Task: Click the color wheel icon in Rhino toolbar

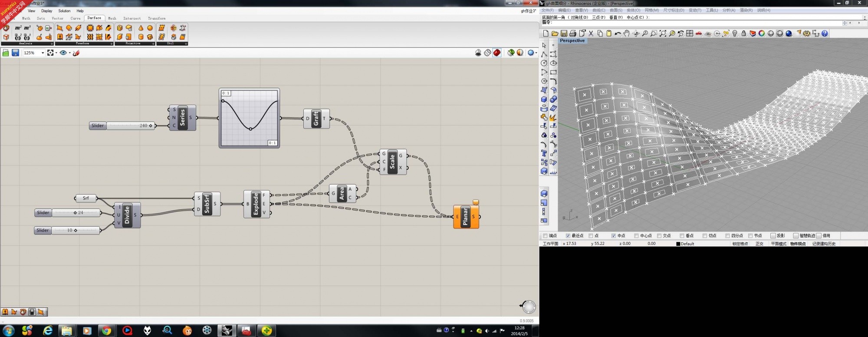Action: [x=762, y=33]
